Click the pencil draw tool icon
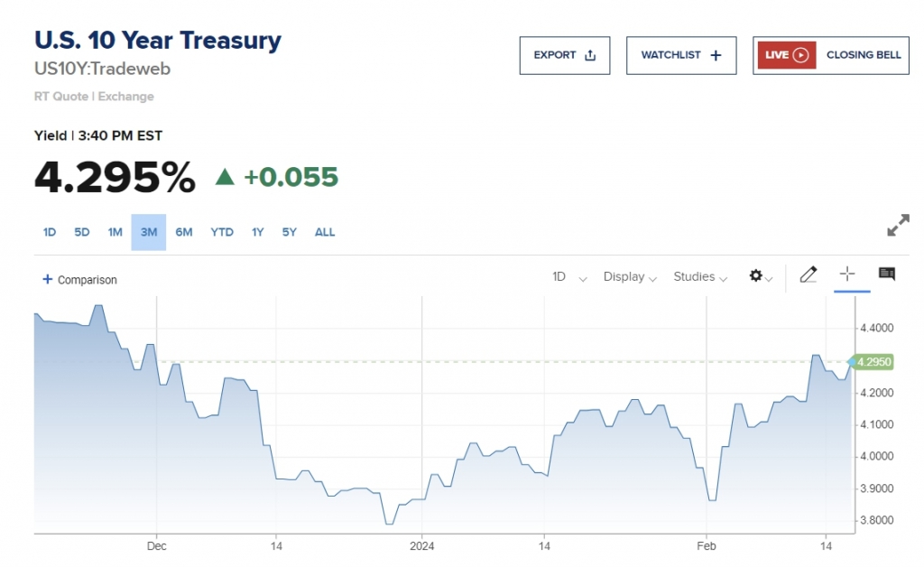Image resolution: width=924 pixels, height=567 pixels. 808,275
